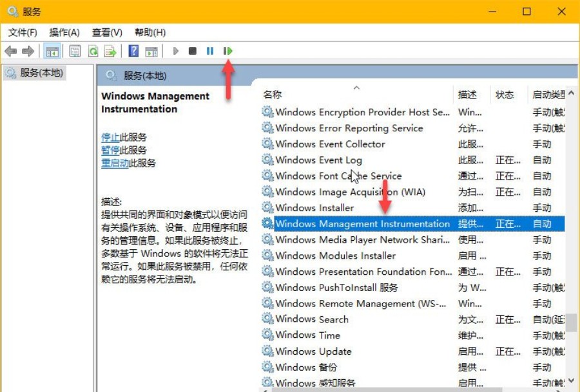Toggle the show/hide console tree icon
580x392 pixels.
52,51
